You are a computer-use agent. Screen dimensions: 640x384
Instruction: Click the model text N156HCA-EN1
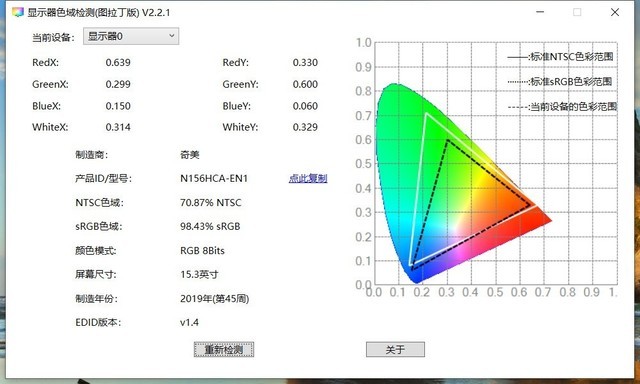[214, 178]
